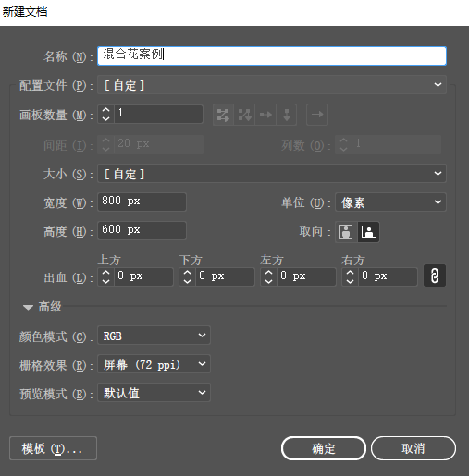Click the change to right-to-left layout arrow
This screenshot has width=469, height=476.
pos(317,115)
